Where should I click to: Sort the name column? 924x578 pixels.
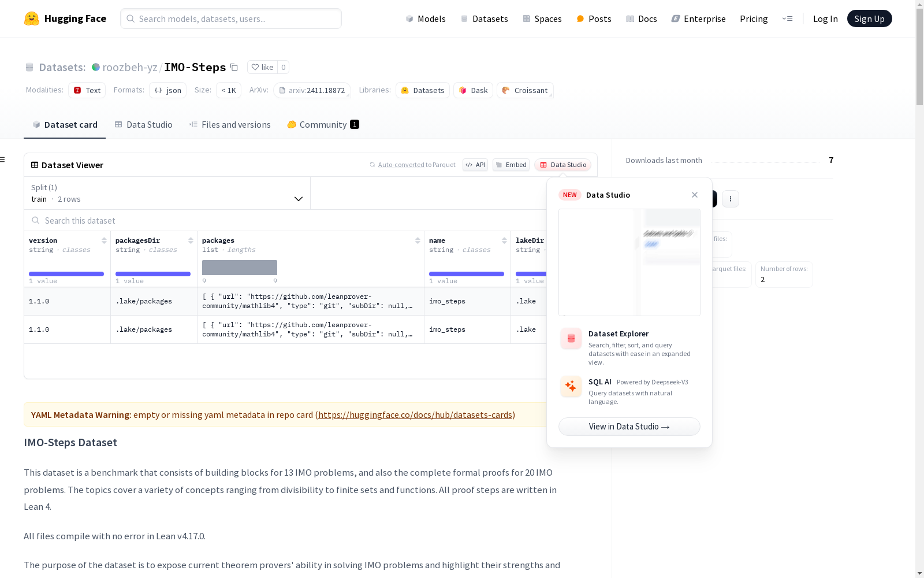[504, 240]
